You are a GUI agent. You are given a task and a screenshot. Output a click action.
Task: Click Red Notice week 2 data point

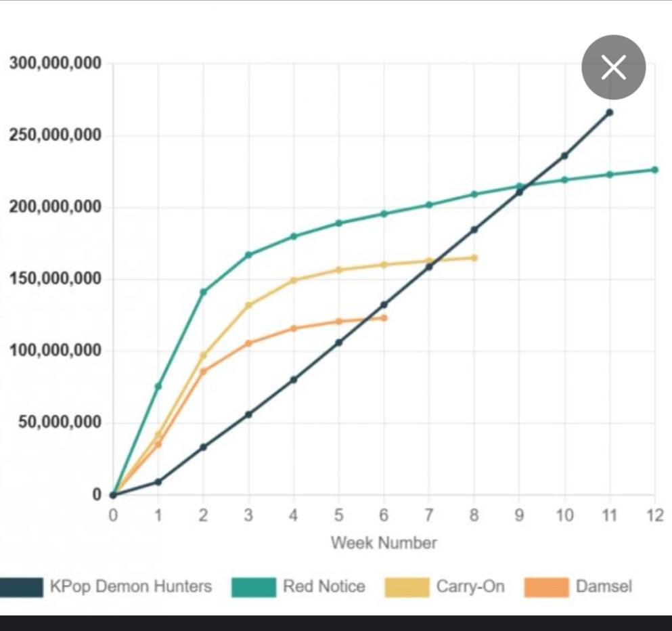(x=203, y=292)
